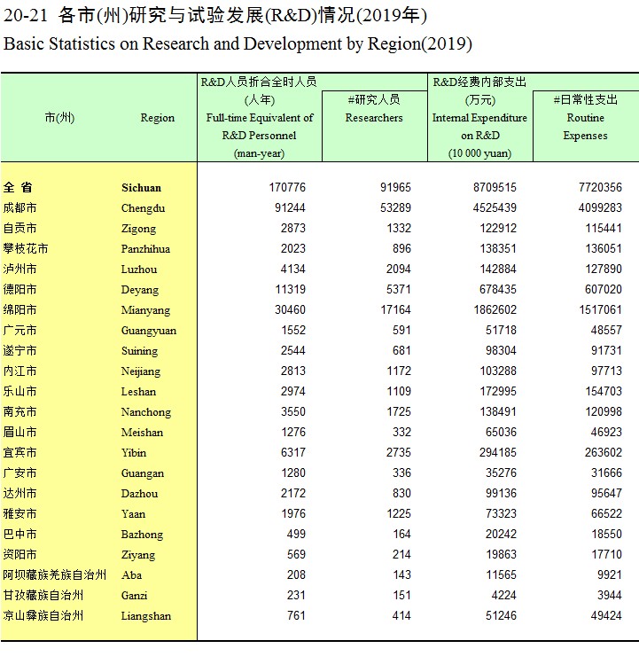This screenshot has height=672, width=639.
Task: Click Suining's researchers value 681
Action: click(401, 351)
